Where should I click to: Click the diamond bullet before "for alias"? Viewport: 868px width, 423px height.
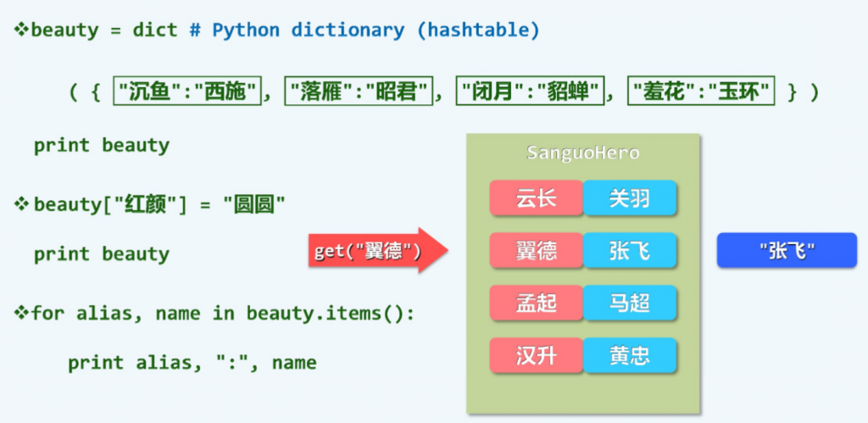coord(21,314)
